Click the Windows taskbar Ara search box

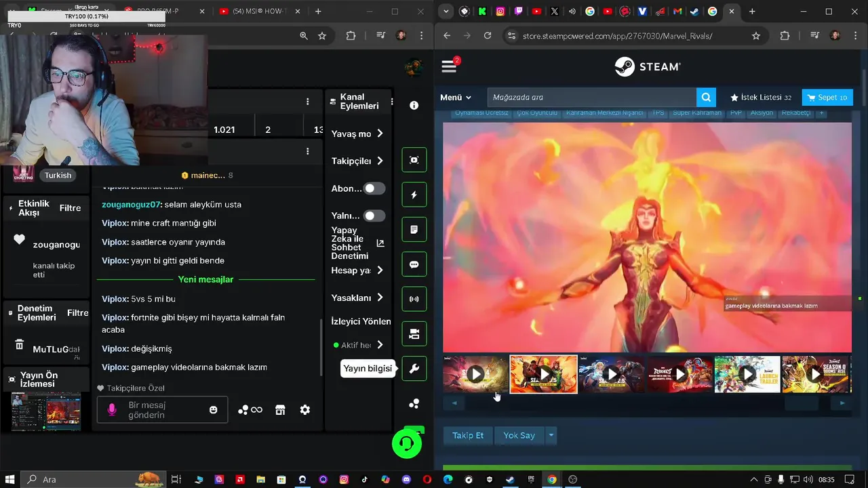tap(94, 479)
